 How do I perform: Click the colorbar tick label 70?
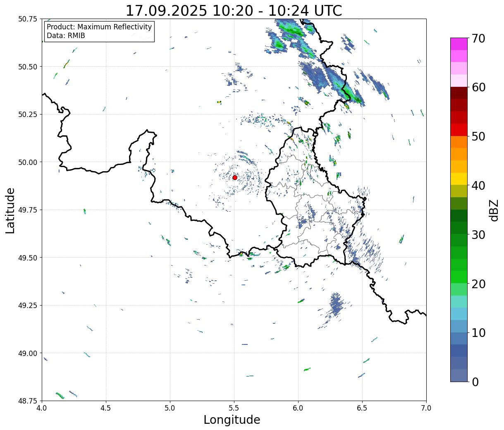tap(478, 38)
